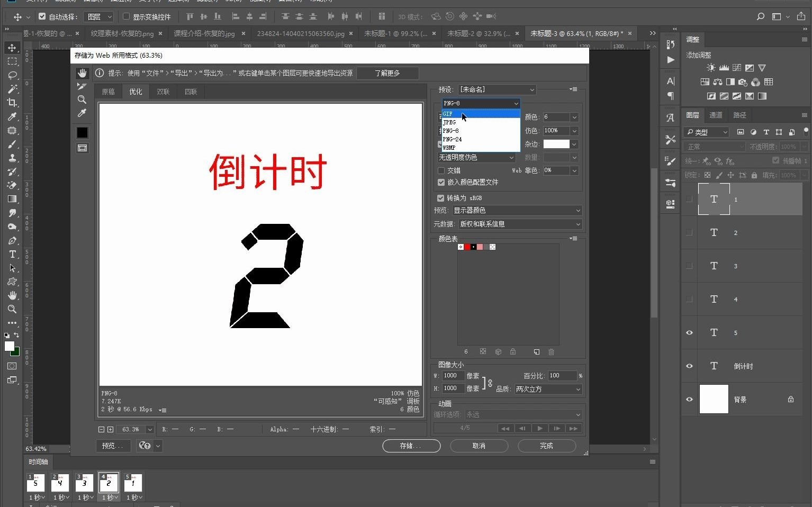Viewport: 812px width, 507px height.
Task: Select the main toolbar Zoom tool
Action: coord(12,309)
